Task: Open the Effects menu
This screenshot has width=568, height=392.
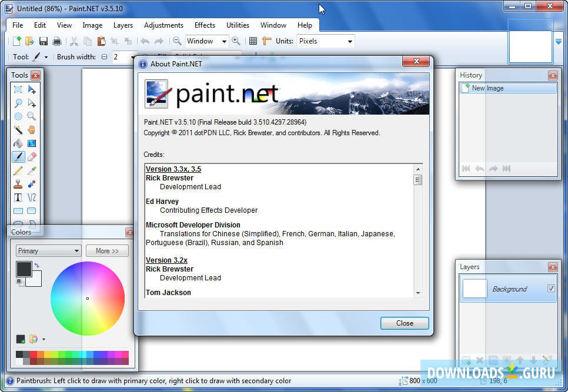Action: coord(204,25)
